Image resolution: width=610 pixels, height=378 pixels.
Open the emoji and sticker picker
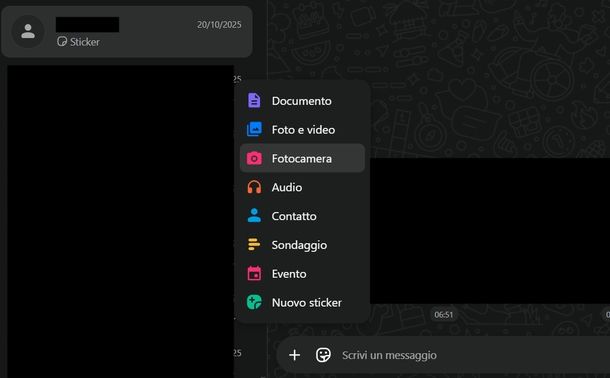323,355
